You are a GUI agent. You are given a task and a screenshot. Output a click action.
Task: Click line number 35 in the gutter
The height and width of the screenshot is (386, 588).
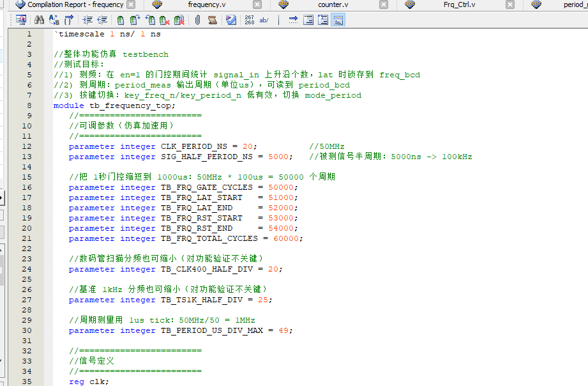[27, 382]
